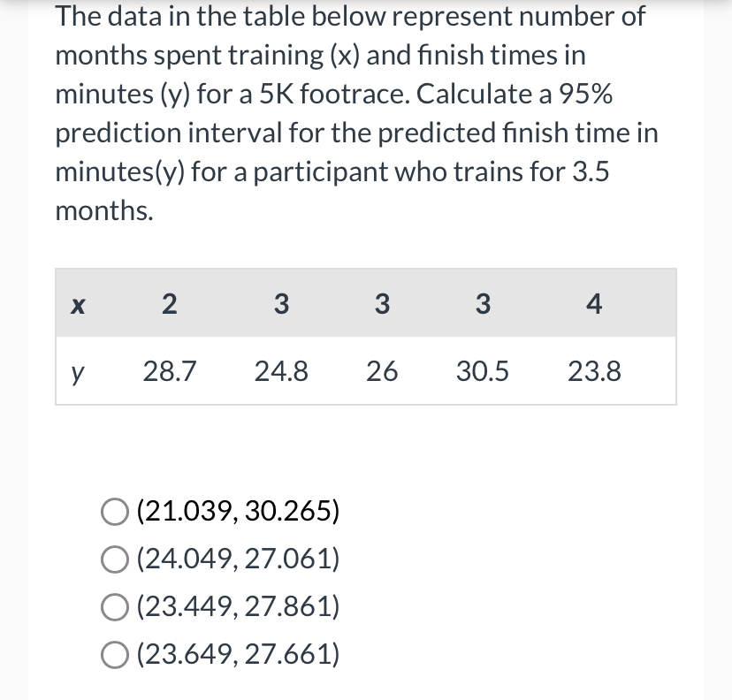Click the cell showing value 30.5

tap(483, 371)
